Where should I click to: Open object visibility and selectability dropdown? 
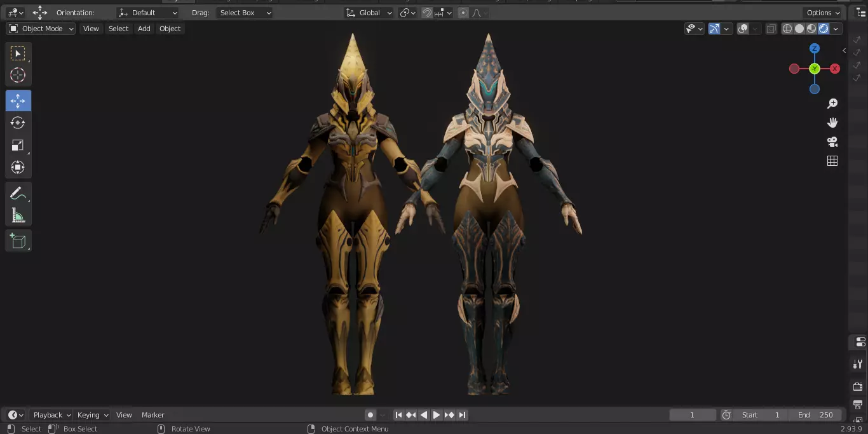click(695, 29)
